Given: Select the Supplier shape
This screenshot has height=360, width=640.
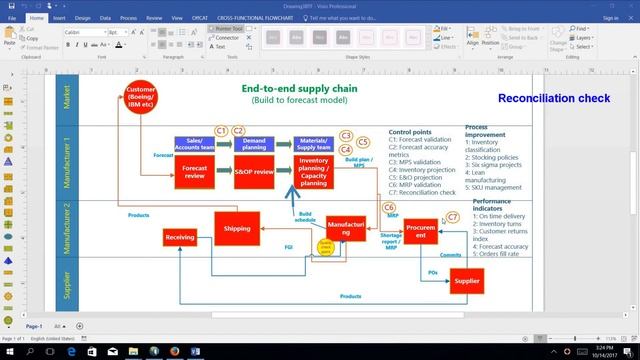Looking at the screenshot, I should click(x=467, y=281).
